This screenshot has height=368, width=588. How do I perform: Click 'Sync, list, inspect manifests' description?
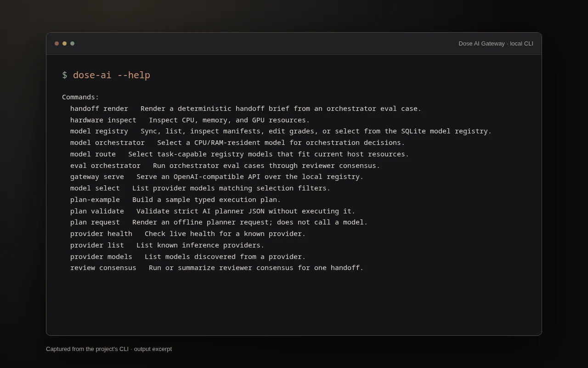pos(316,131)
